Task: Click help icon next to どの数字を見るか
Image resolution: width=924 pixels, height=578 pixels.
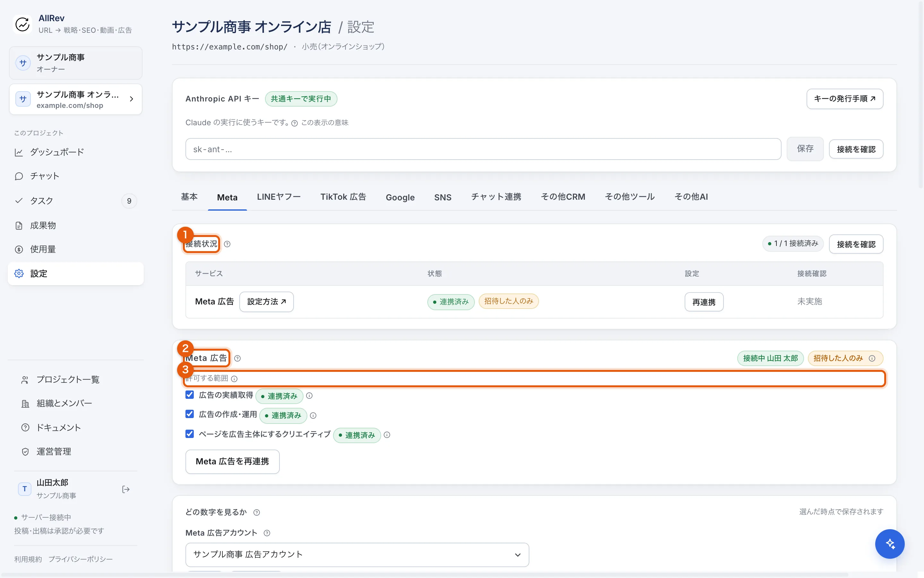Action: (257, 512)
